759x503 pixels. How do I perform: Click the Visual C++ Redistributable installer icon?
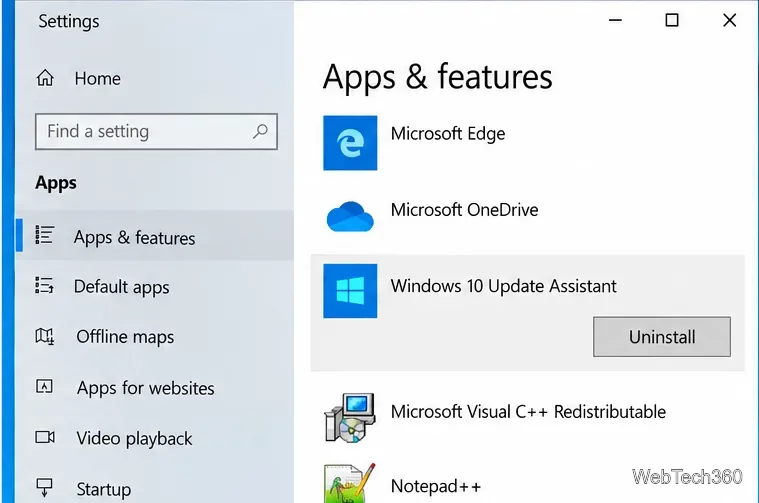click(x=350, y=418)
